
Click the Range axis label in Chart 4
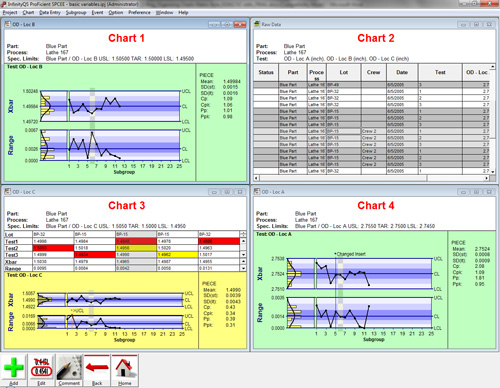click(x=260, y=313)
